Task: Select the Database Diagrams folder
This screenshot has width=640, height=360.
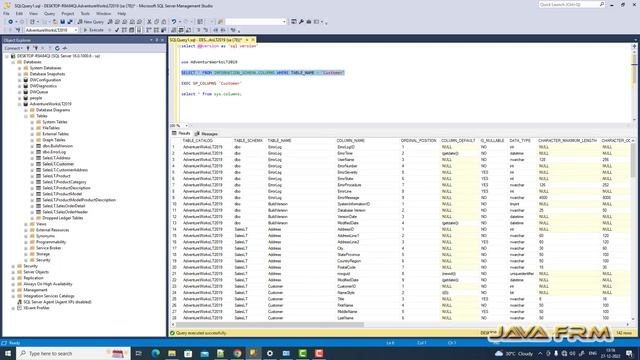Action: pos(53,110)
